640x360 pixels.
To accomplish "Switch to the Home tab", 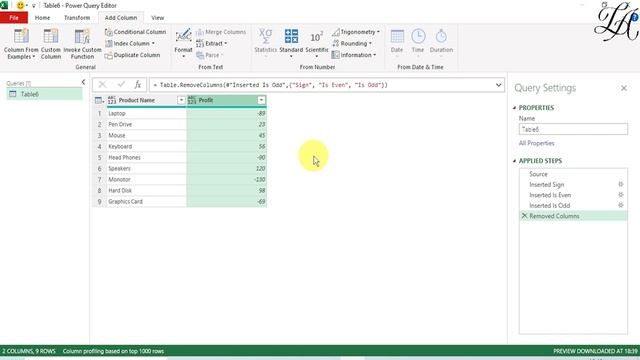I will point(42,18).
